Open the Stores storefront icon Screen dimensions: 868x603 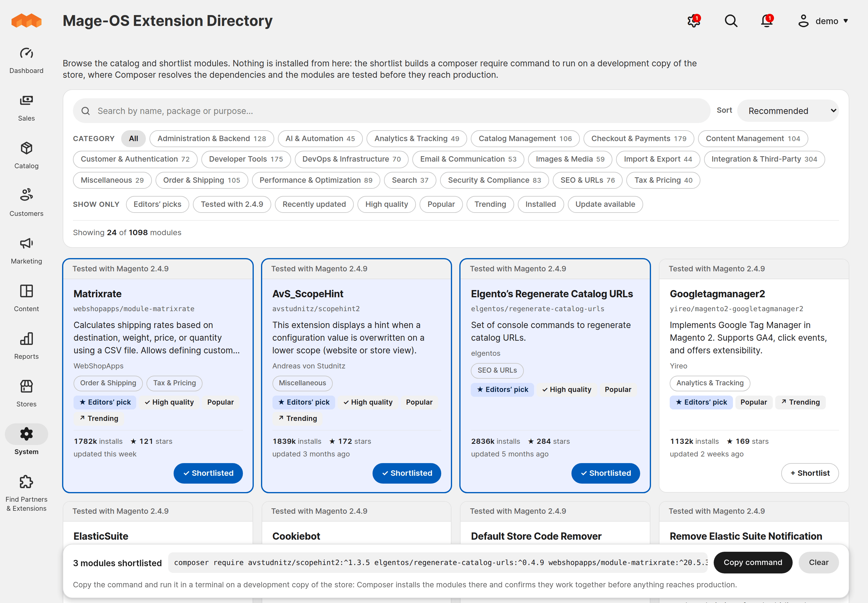coord(27,386)
